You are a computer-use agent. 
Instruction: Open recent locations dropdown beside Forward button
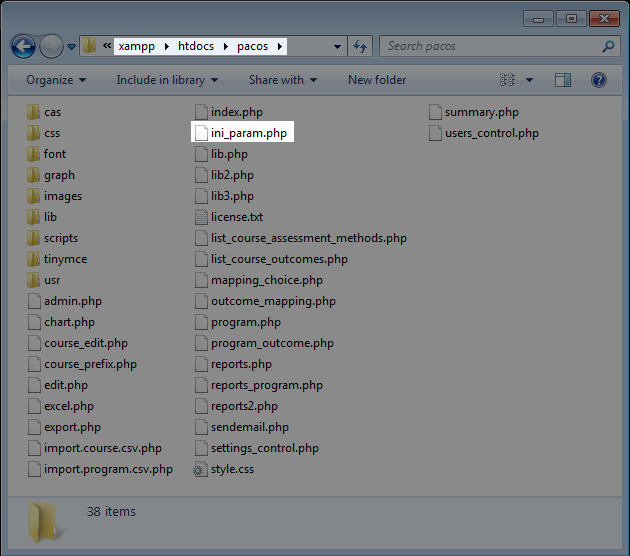(72, 47)
